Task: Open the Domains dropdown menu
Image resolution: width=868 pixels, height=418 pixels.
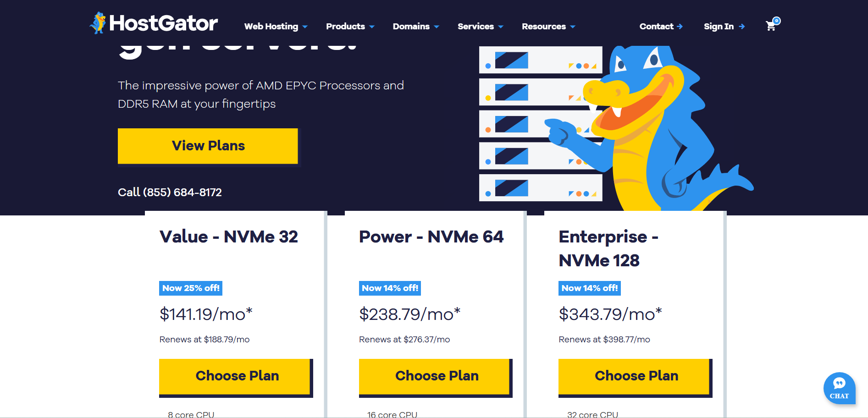Action: (x=415, y=27)
